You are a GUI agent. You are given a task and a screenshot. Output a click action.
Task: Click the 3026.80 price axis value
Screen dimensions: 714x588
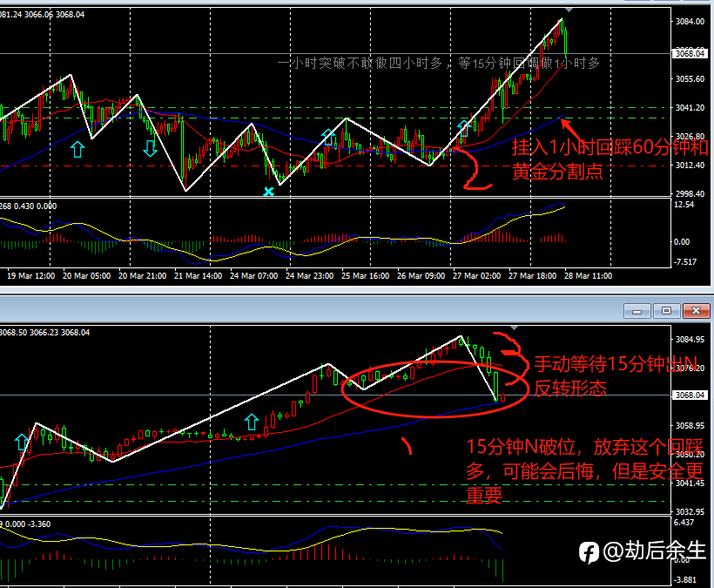click(x=690, y=136)
